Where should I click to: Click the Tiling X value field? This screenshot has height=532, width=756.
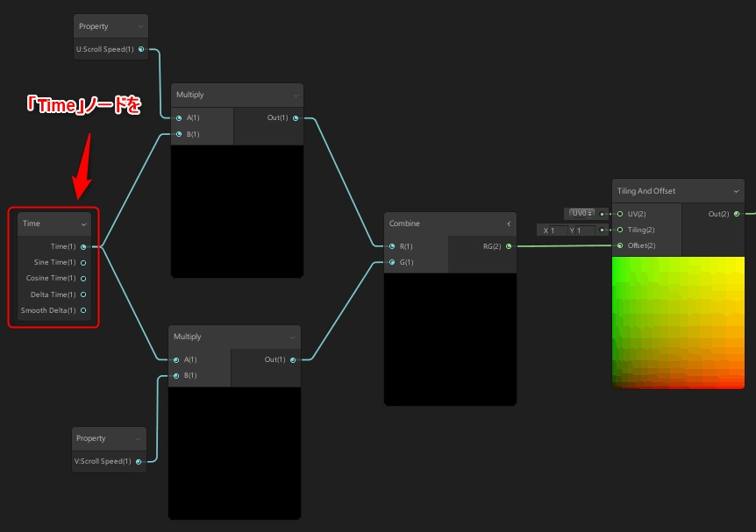point(558,231)
